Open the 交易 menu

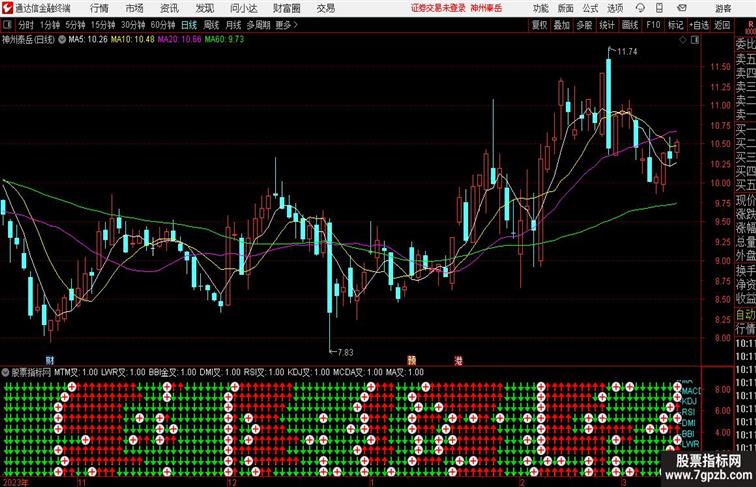325,8
